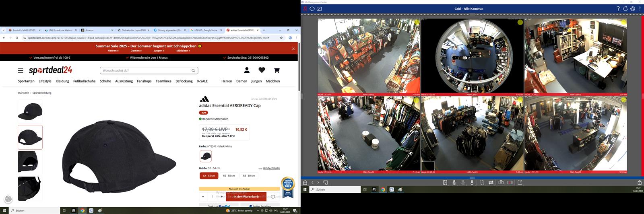Open Chrome tab list dropdown arrow
Viewport: 644px width, 214px height.
point(4,30)
